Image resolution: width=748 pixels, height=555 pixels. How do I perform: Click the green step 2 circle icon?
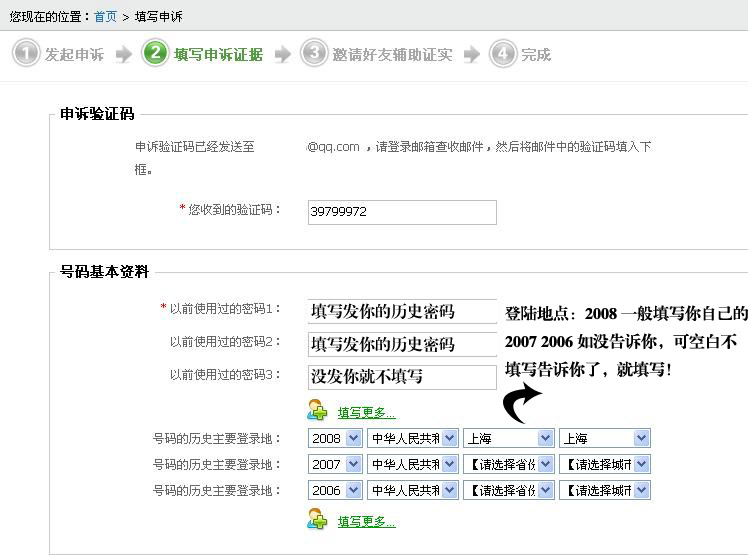point(155,53)
